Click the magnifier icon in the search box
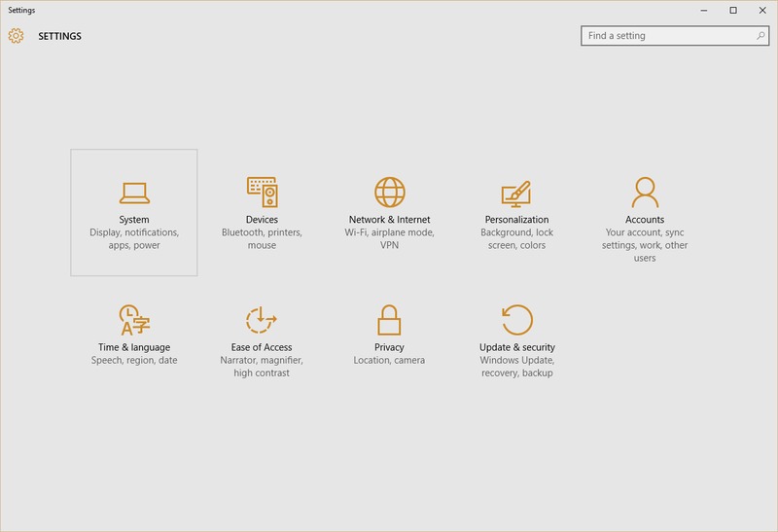This screenshot has width=778, height=532. tap(760, 36)
